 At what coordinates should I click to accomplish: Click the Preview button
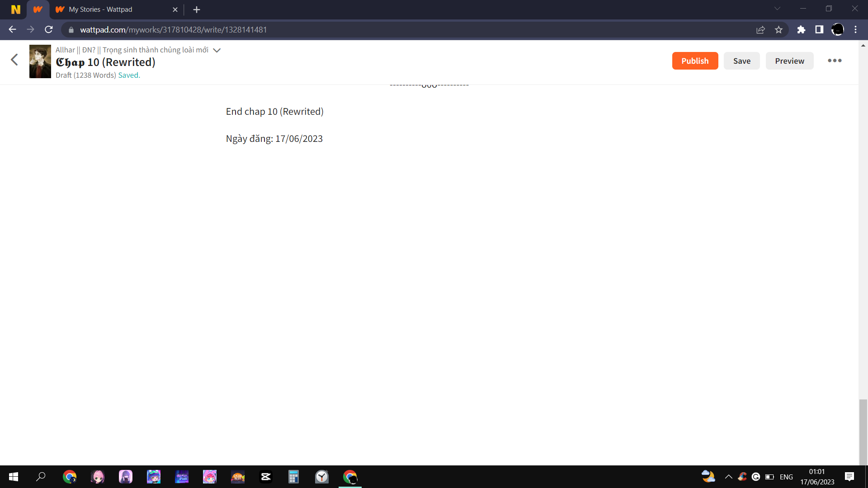tap(789, 61)
